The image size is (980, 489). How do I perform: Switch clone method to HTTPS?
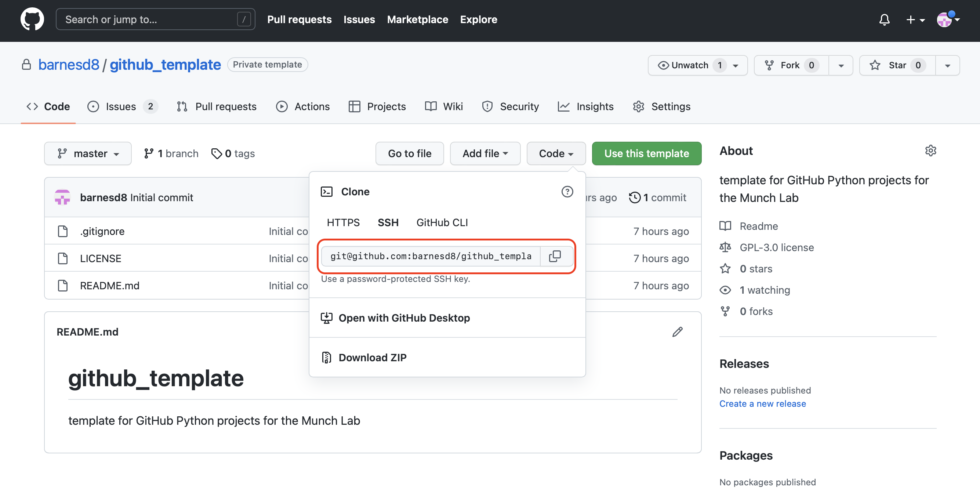coord(343,222)
